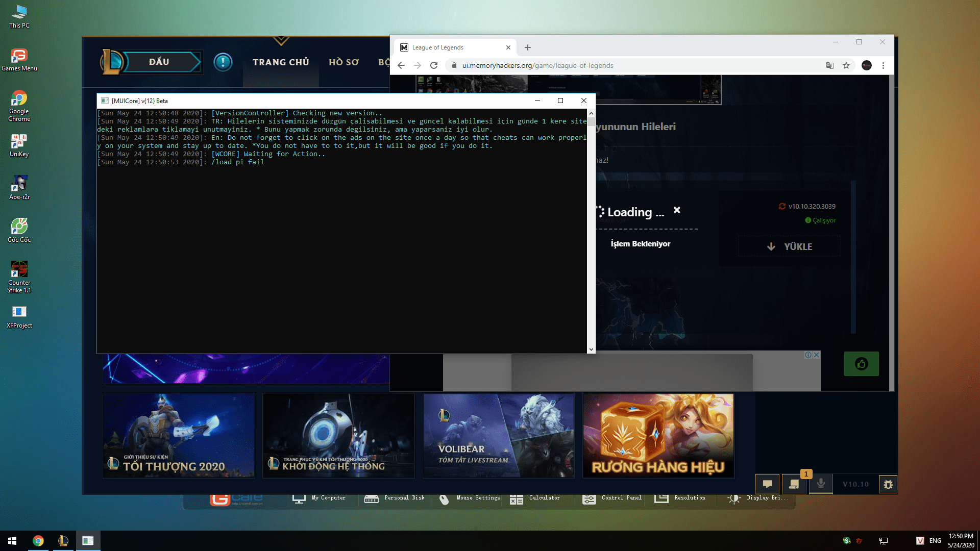
Task: Open Control Panel in the launcher bar
Action: click(612, 498)
